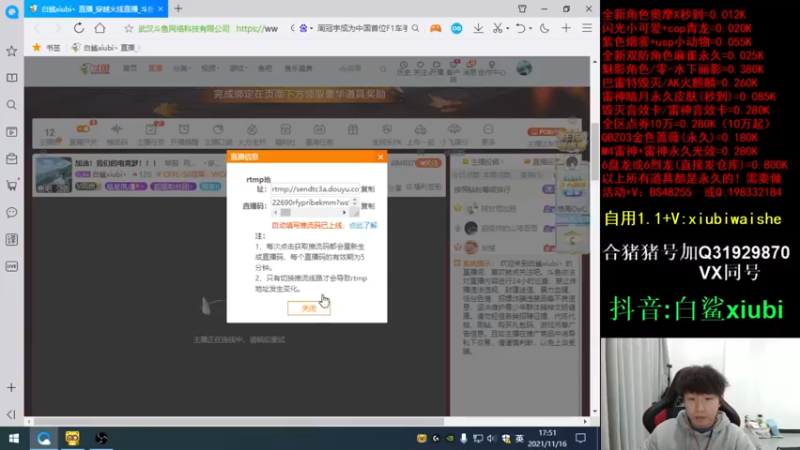Screen dimensions: 800x450
Task: Open the sidebar chat bubble icon
Action: 12,212
